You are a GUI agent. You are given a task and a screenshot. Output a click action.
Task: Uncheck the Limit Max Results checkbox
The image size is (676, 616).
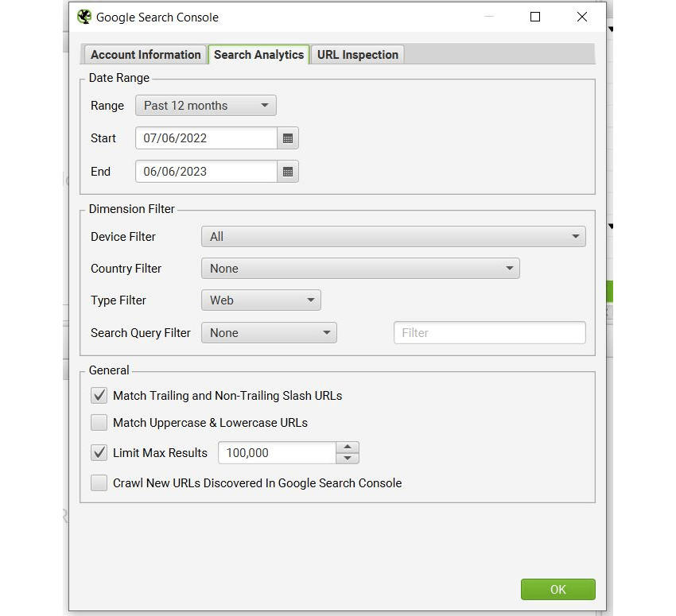click(x=99, y=453)
